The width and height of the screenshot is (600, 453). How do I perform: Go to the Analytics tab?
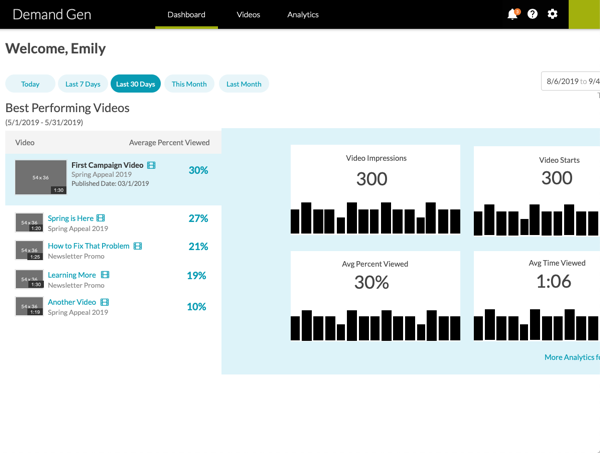point(303,15)
